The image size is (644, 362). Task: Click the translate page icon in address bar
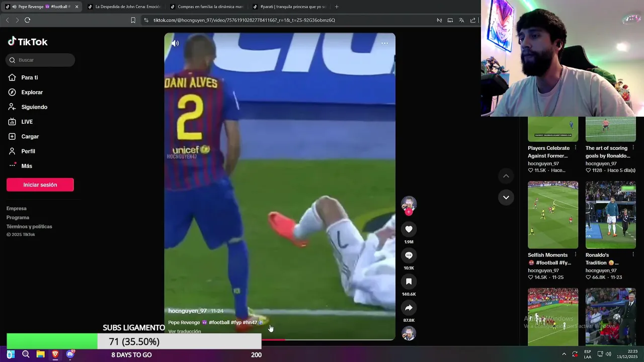click(461, 20)
